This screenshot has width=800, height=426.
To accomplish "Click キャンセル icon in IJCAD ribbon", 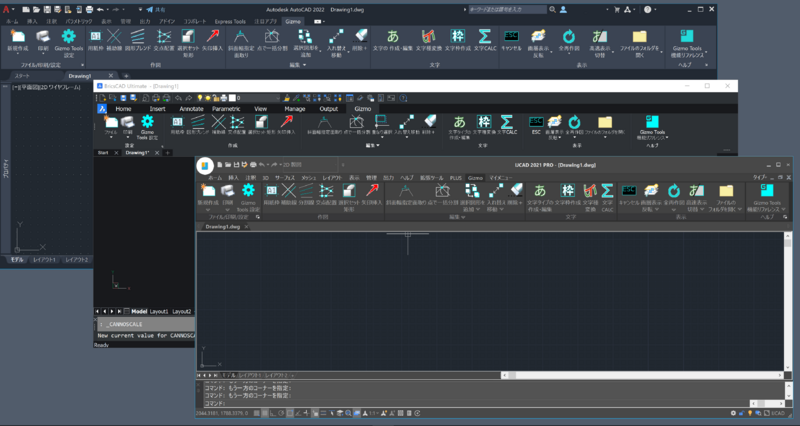I will click(x=630, y=190).
